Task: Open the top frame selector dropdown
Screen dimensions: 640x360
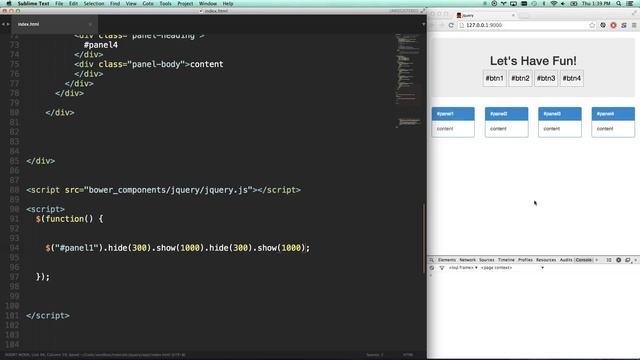Action: (x=463, y=268)
